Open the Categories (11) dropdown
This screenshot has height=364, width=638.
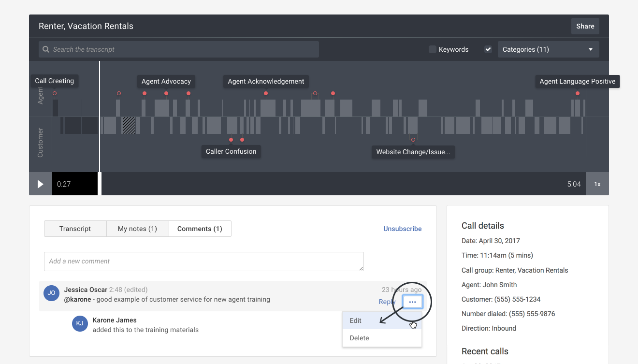point(549,49)
